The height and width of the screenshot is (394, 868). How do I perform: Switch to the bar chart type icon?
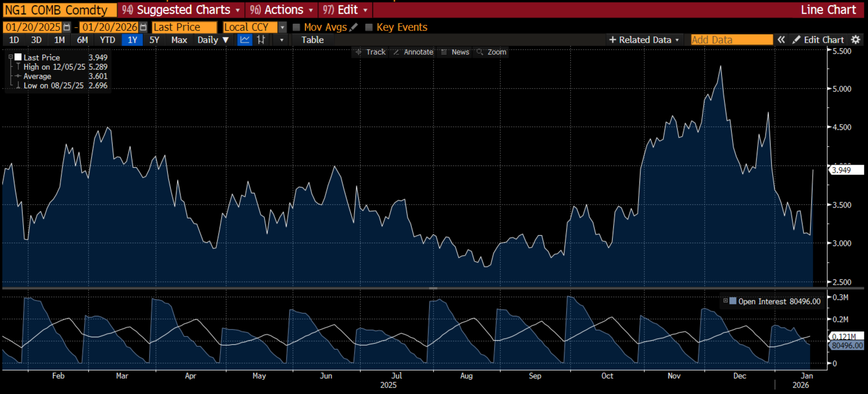(x=261, y=40)
